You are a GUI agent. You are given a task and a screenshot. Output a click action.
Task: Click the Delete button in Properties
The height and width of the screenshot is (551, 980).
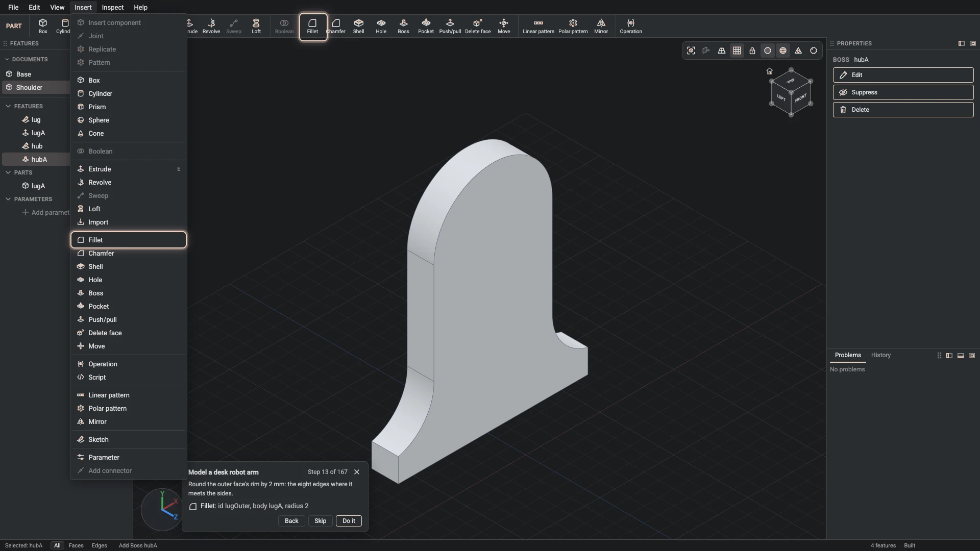click(x=903, y=110)
